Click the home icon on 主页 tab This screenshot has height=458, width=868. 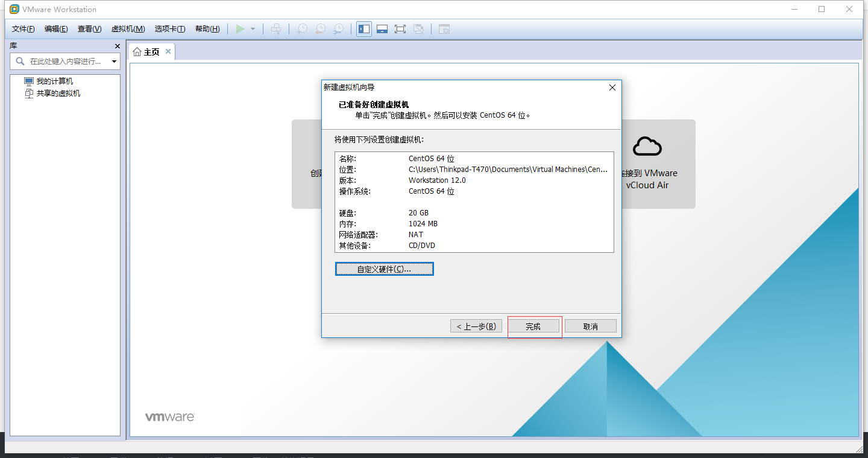point(137,52)
